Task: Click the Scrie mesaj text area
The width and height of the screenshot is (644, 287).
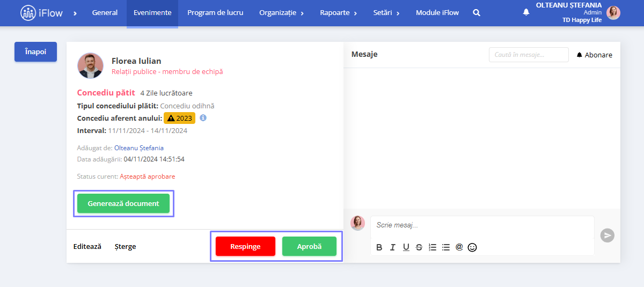Action: [x=482, y=225]
